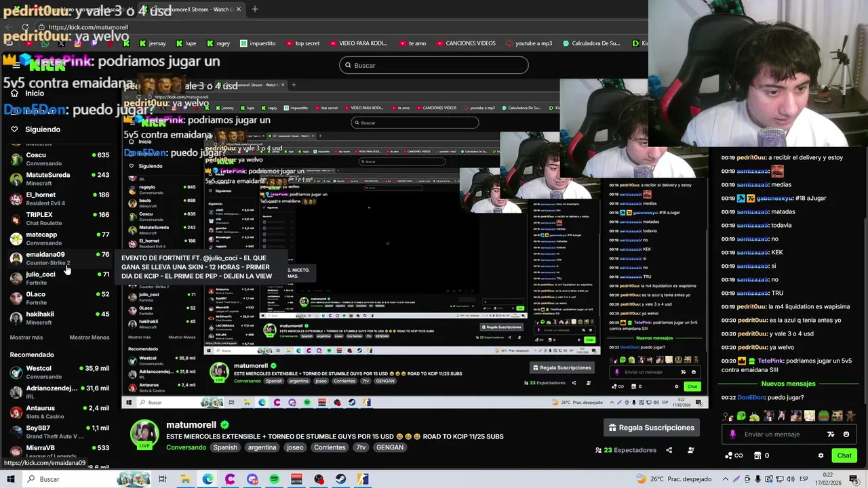The height and width of the screenshot is (488, 868).
Task: Open the 'CANCIONES VIDEOS' bookmark
Action: (x=465, y=43)
